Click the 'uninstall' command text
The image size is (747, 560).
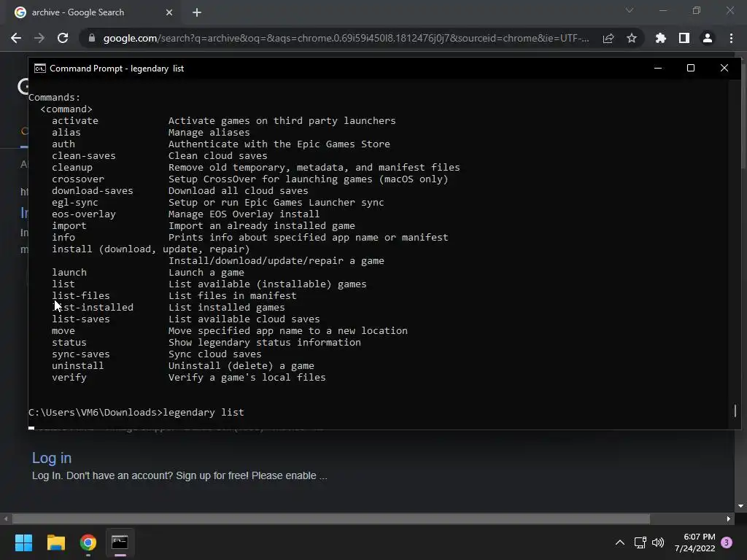tap(77, 366)
